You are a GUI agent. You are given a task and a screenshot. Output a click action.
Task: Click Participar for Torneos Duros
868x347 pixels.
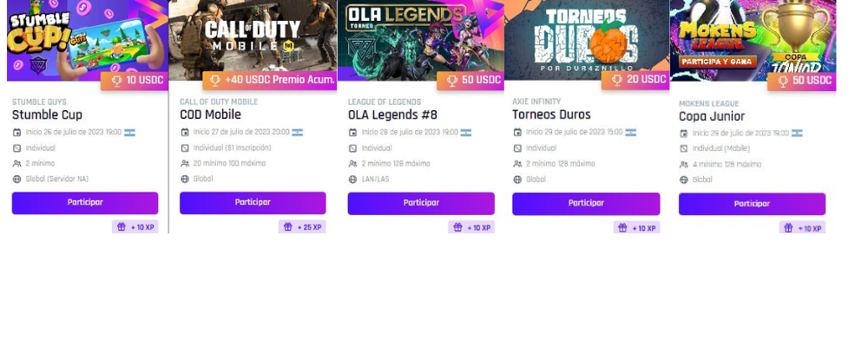click(x=586, y=204)
